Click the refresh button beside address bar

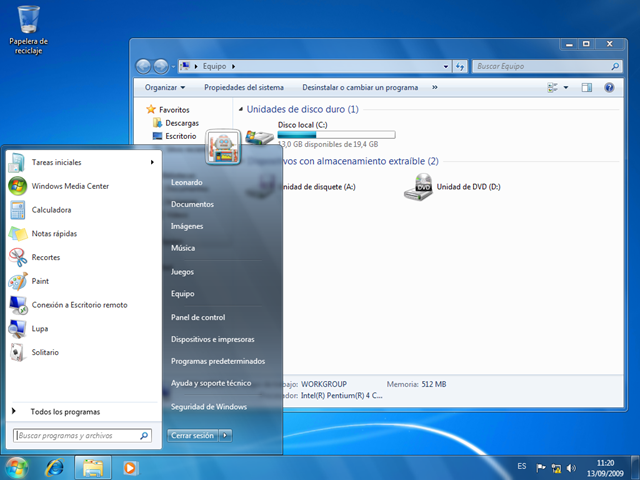tap(460, 66)
